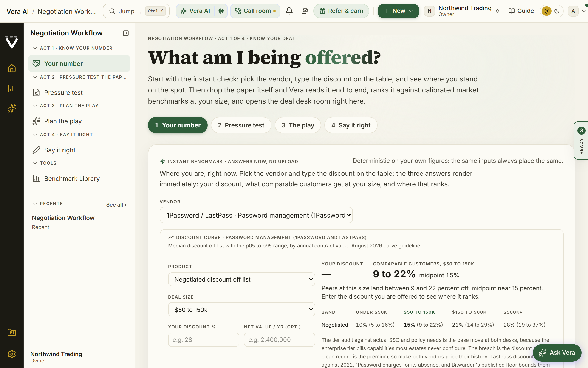This screenshot has height=368, width=588.
Task: Open the New dropdown button
Action: [x=398, y=11]
